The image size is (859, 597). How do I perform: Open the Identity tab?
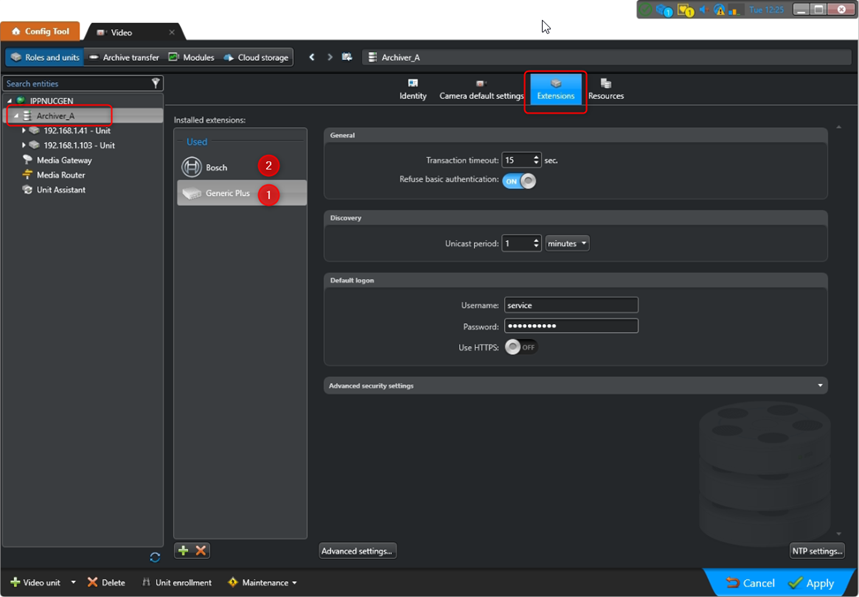tap(413, 89)
